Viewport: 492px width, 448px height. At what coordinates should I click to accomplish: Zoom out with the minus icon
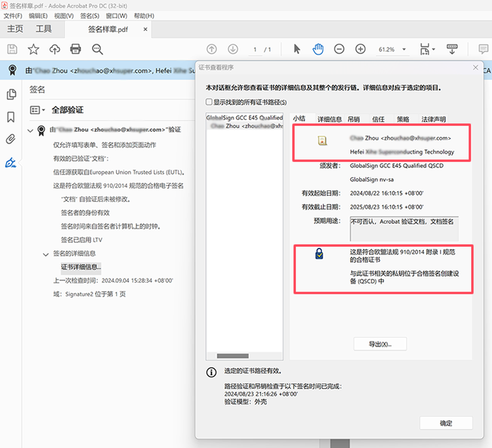339,49
